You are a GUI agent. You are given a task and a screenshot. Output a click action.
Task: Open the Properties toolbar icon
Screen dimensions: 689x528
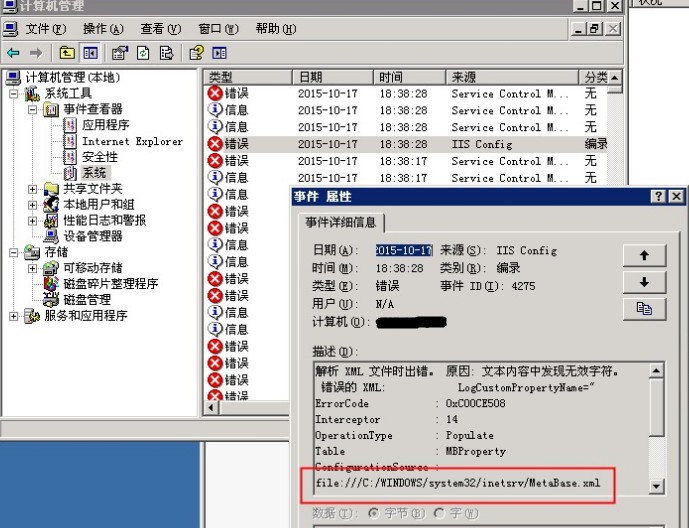click(120, 53)
